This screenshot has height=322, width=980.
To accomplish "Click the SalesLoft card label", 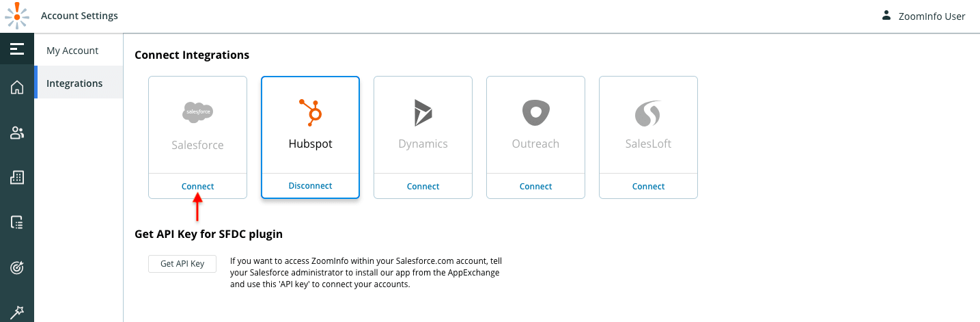I will pyautogui.click(x=649, y=144).
